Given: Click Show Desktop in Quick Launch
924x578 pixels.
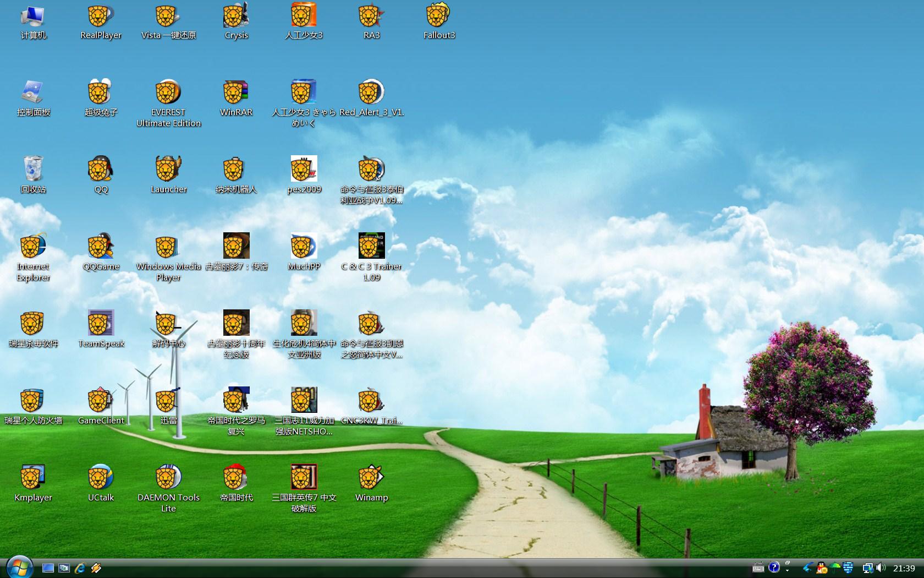Looking at the screenshot, I should pyautogui.click(x=48, y=568).
